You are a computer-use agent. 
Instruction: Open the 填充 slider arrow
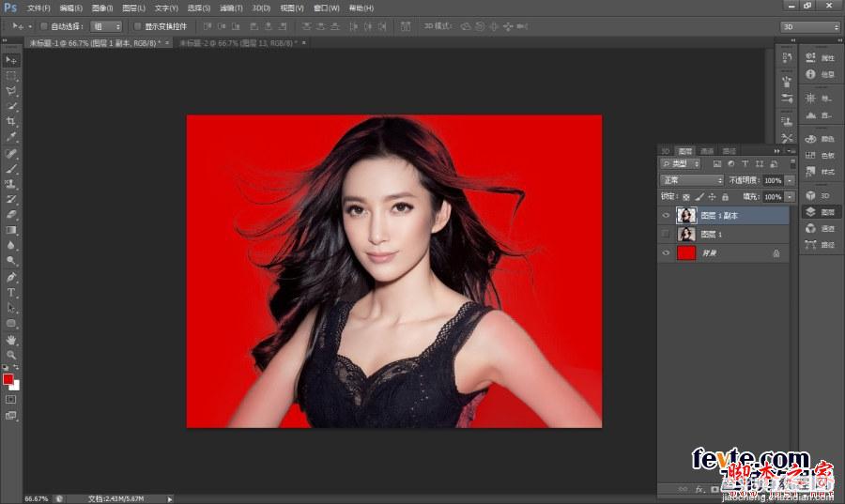coord(790,197)
